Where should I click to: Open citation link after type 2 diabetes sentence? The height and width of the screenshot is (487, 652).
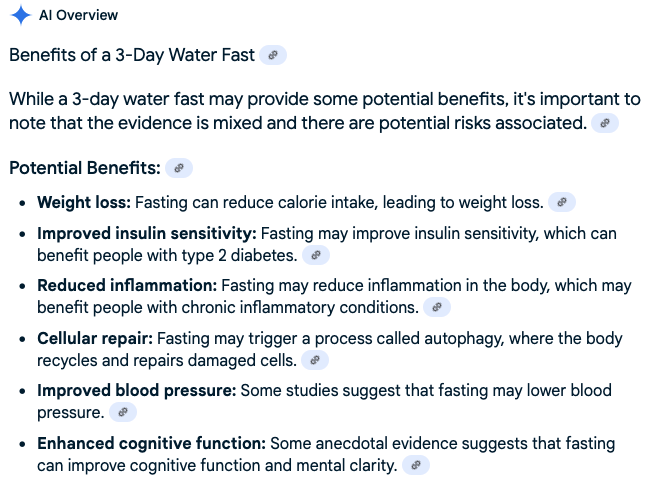point(315,255)
